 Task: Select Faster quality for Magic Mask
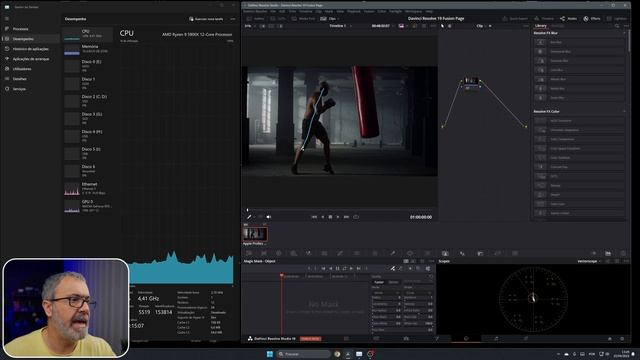[x=379, y=282]
